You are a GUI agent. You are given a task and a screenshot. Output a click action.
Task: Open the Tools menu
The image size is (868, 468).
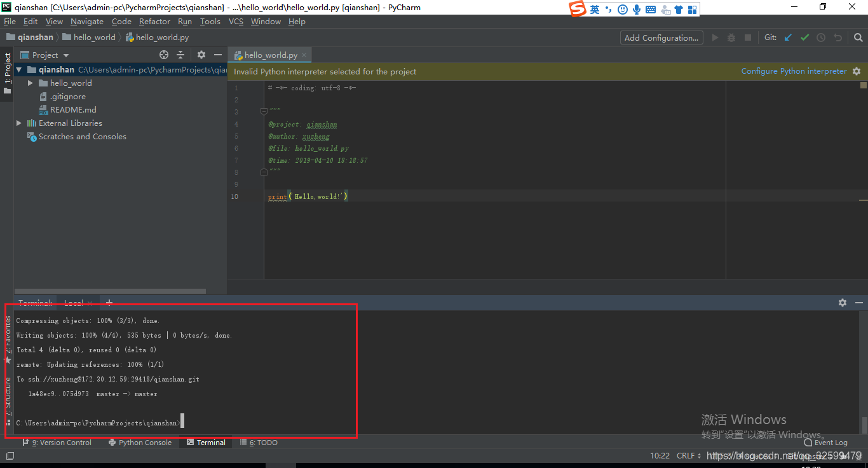click(x=210, y=22)
